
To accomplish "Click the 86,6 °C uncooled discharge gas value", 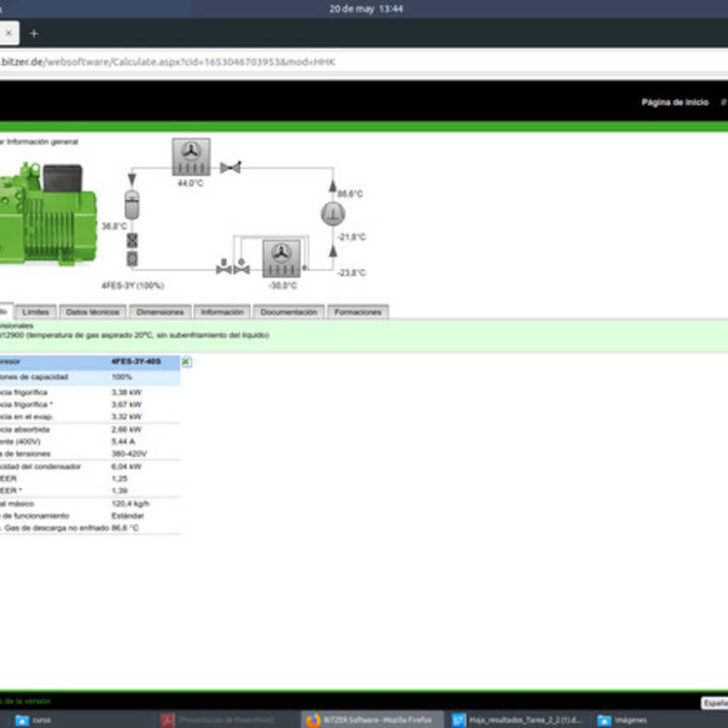I will pyautogui.click(x=125, y=528).
